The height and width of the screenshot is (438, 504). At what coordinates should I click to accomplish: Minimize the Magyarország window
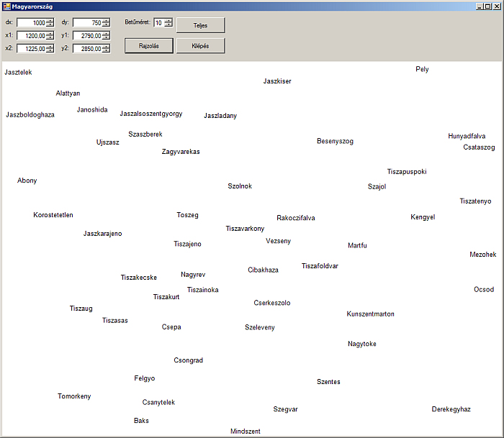point(480,6)
